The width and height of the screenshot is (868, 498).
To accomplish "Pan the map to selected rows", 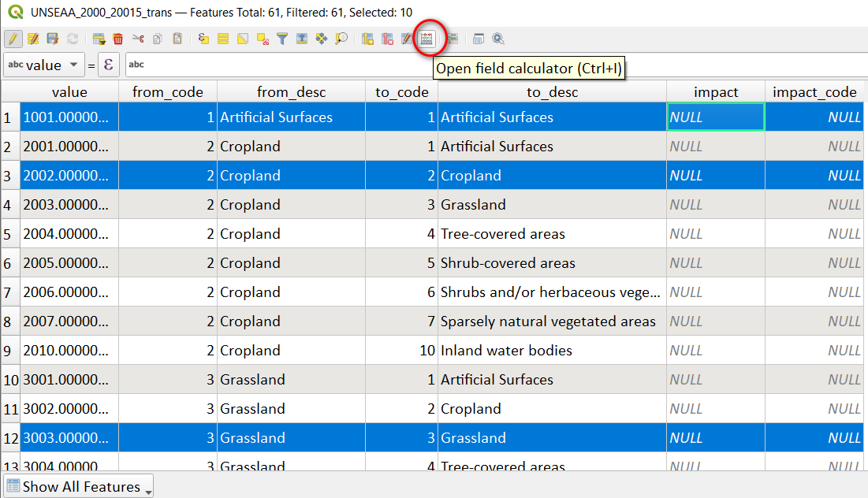I will pyautogui.click(x=322, y=39).
